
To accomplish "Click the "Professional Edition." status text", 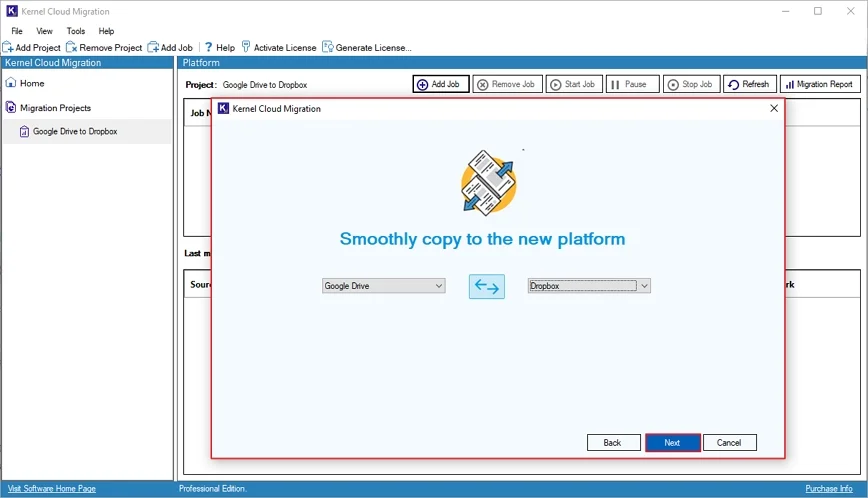I will [x=213, y=489].
